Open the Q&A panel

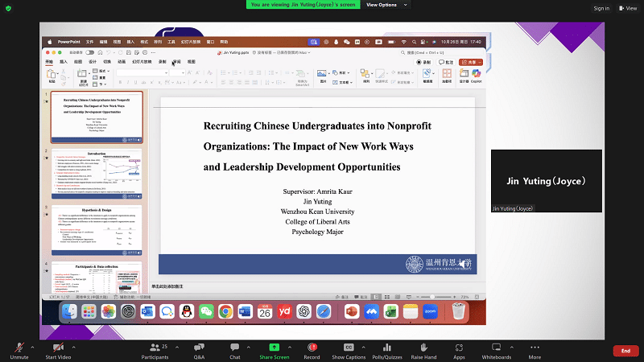tap(199, 347)
